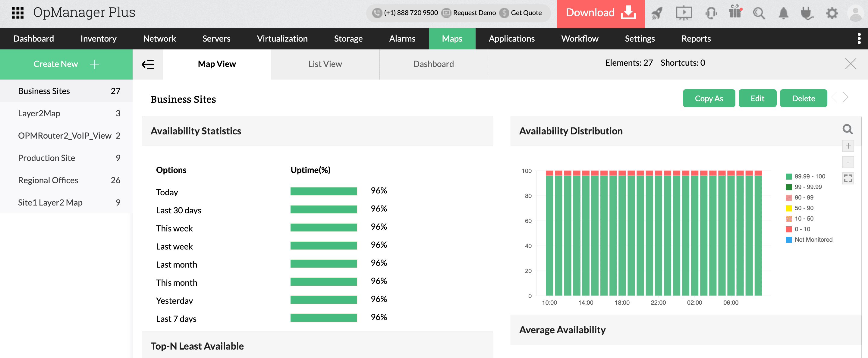Open the Virtualization menu

pos(282,39)
